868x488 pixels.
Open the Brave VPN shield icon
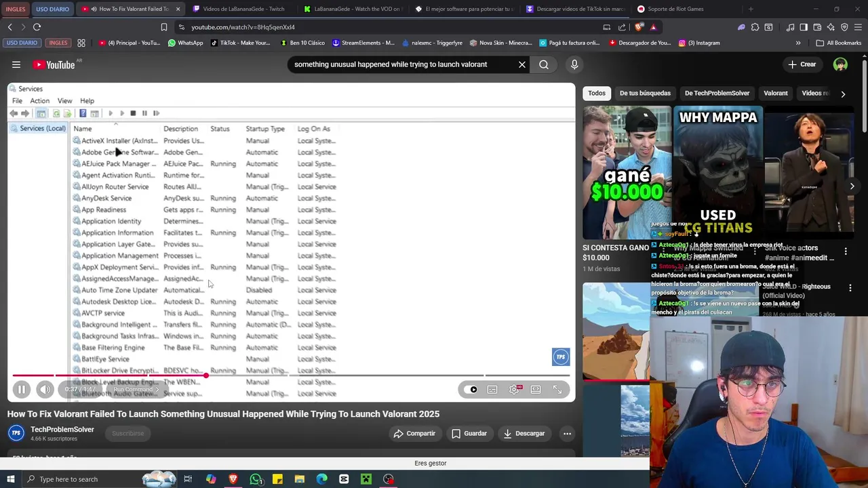(x=844, y=27)
